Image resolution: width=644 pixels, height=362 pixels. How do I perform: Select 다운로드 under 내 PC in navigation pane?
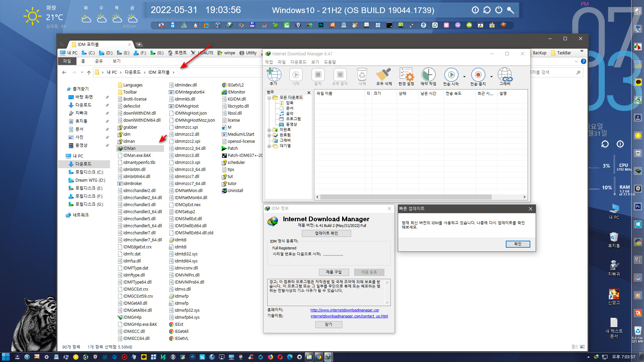[x=83, y=164]
